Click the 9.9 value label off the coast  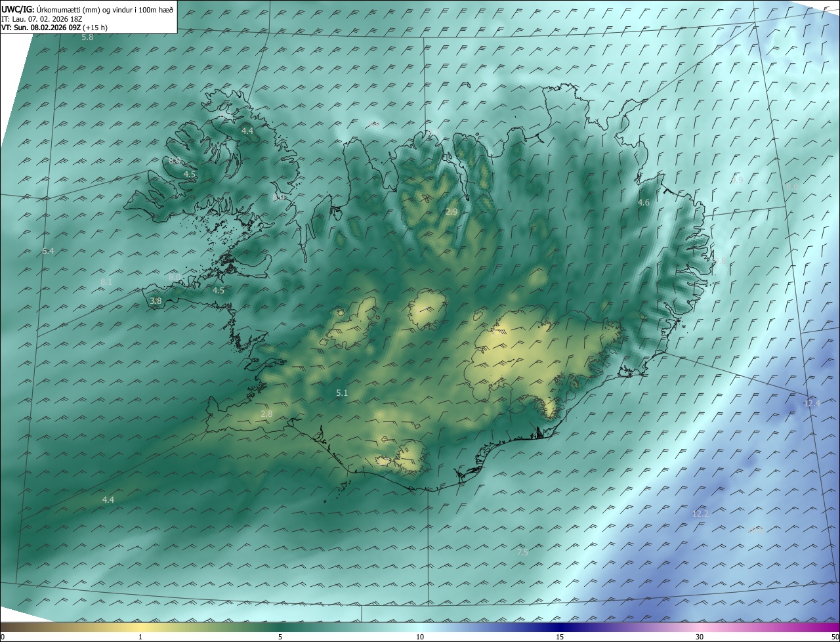point(737,180)
